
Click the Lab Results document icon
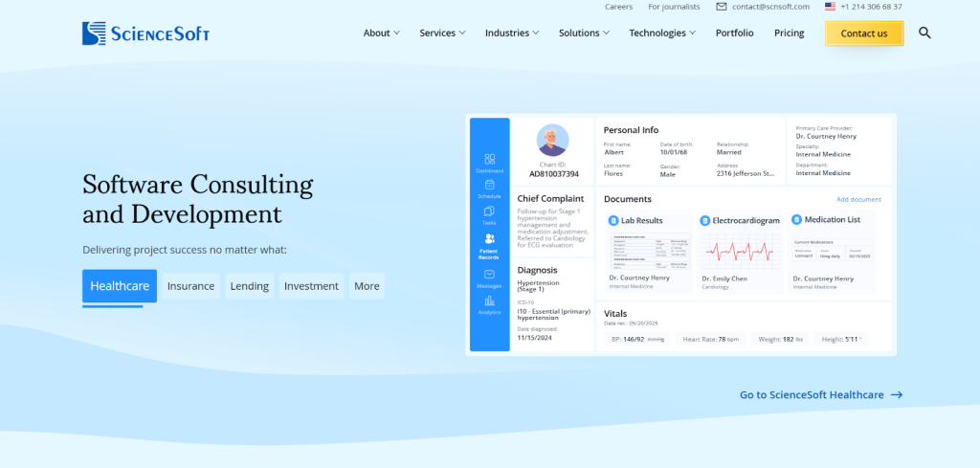click(613, 220)
